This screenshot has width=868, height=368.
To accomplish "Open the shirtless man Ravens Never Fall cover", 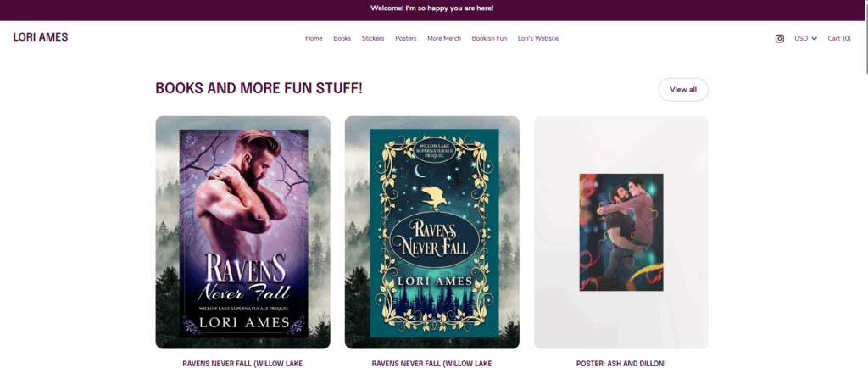I will (x=242, y=232).
